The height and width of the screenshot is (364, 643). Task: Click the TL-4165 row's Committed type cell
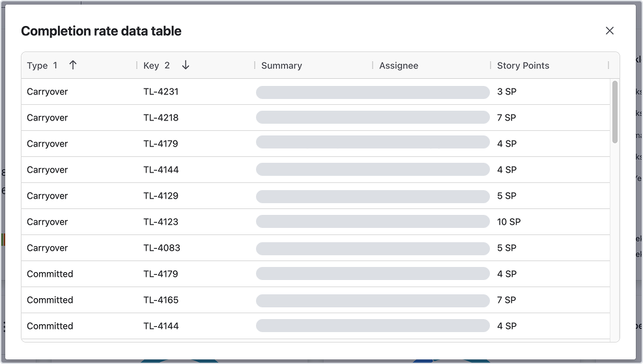pyautogui.click(x=50, y=300)
